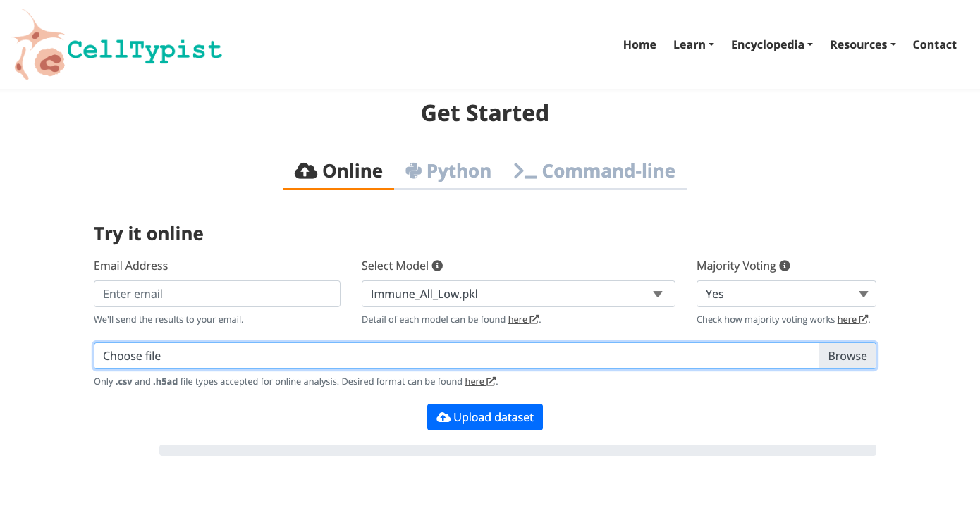Go to the Home page
This screenshot has height=508, width=980.
click(x=639, y=44)
